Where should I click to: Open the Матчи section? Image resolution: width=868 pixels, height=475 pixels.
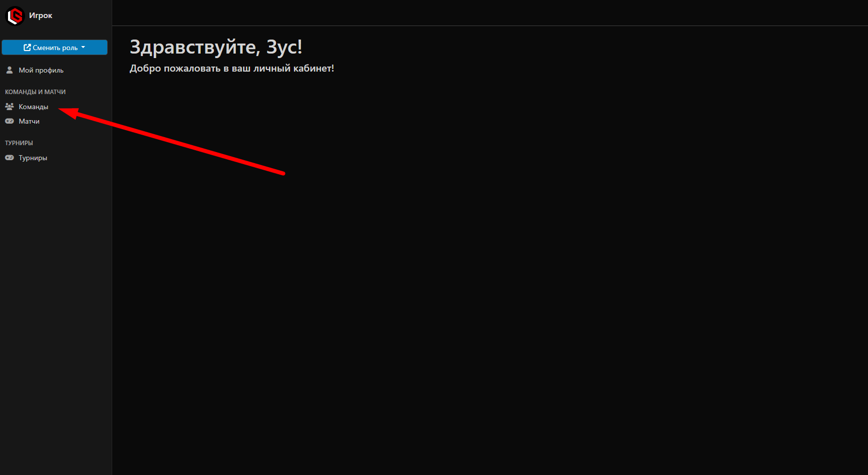click(x=29, y=121)
